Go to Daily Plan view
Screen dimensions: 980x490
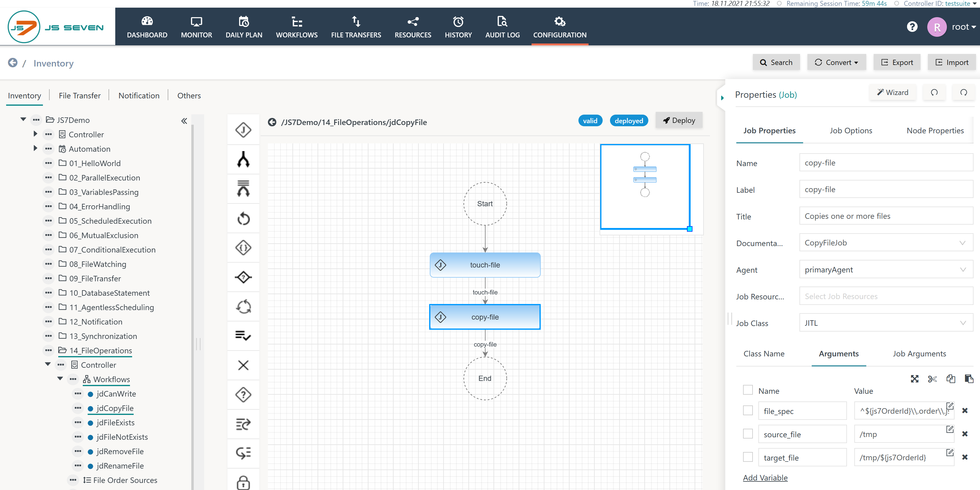(244, 27)
